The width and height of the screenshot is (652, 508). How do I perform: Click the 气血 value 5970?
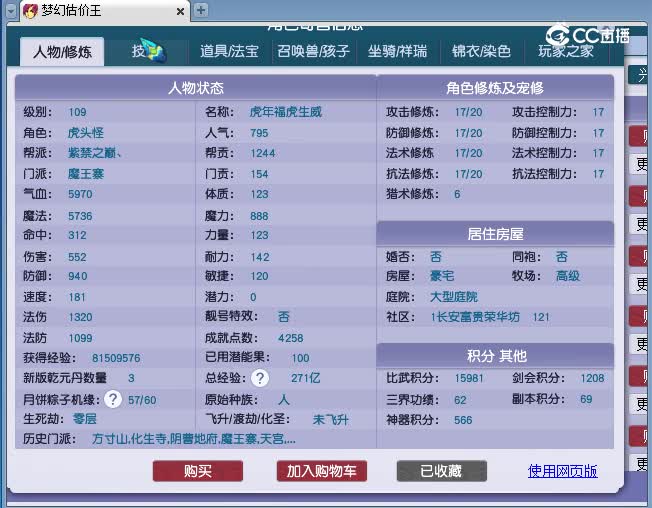coord(80,194)
